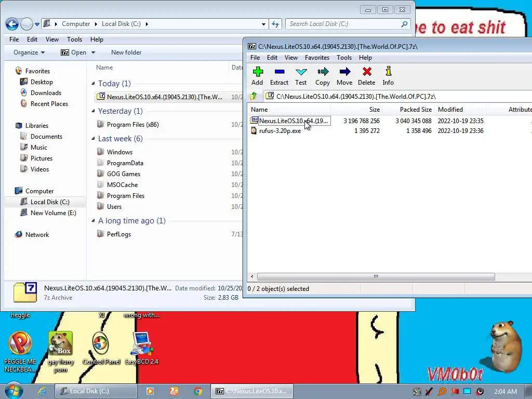
Task: Open the 7-Zip Favorites menu
Action: pyautogui.click(x=317, y=58)
